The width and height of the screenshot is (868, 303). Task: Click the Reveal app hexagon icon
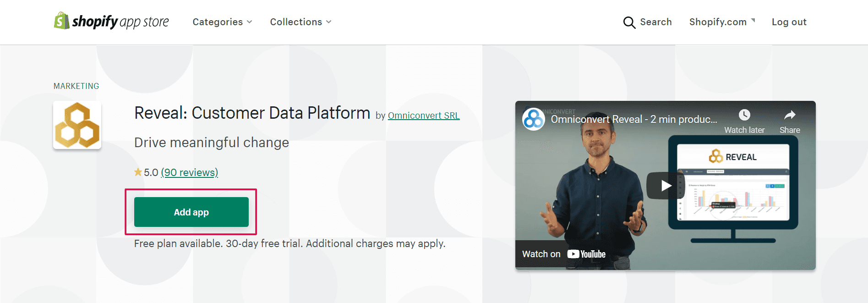coord(77,125)
